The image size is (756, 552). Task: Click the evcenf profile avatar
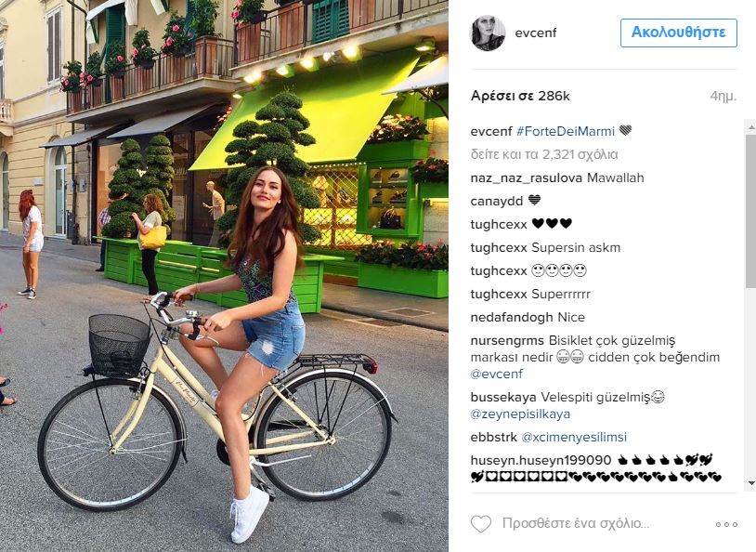point(488,33)
